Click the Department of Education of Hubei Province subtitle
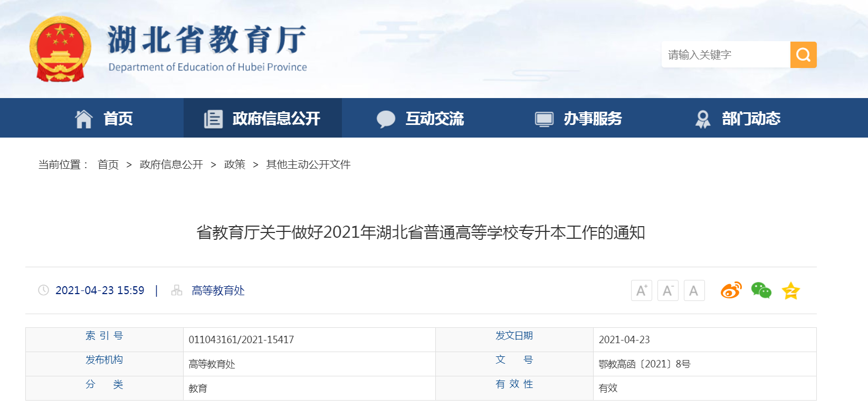The height and width of the screenshot is (418, 868). click(x=207, y=67)
